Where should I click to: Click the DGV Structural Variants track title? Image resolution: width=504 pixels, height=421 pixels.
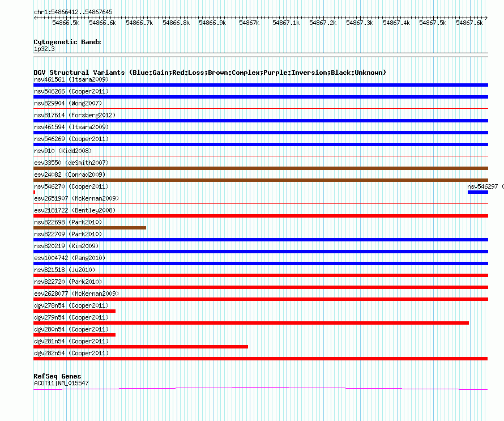click(210, 73)
